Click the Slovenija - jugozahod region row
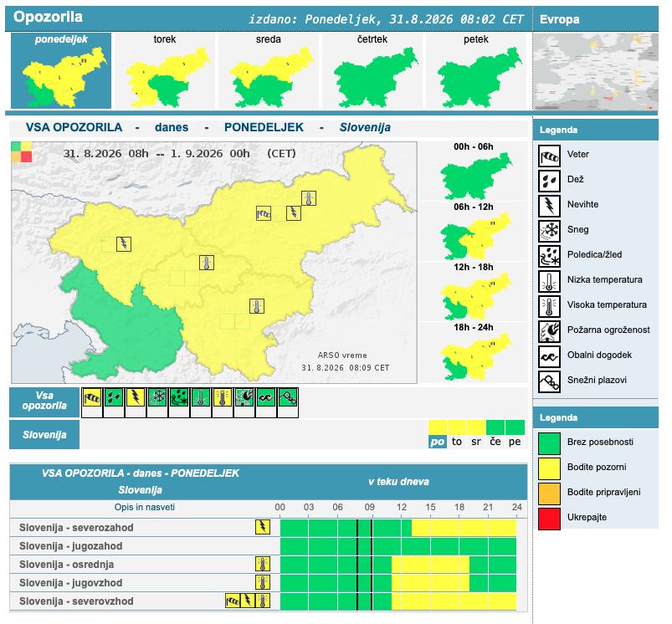Image resolution: width=672 pixels, height=624 pixels. tap(269, 546)
